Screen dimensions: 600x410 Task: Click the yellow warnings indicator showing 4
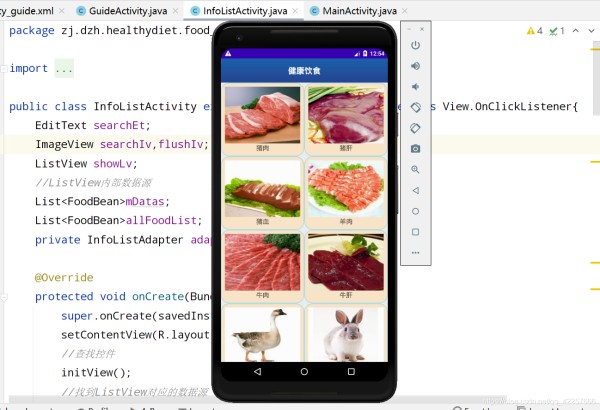pos(535,31)
